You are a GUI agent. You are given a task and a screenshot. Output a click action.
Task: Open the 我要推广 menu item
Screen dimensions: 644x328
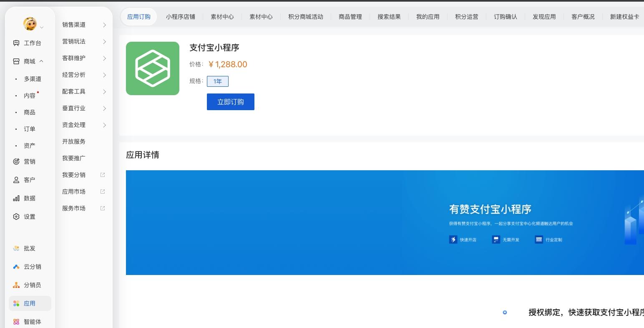[74, 158]
